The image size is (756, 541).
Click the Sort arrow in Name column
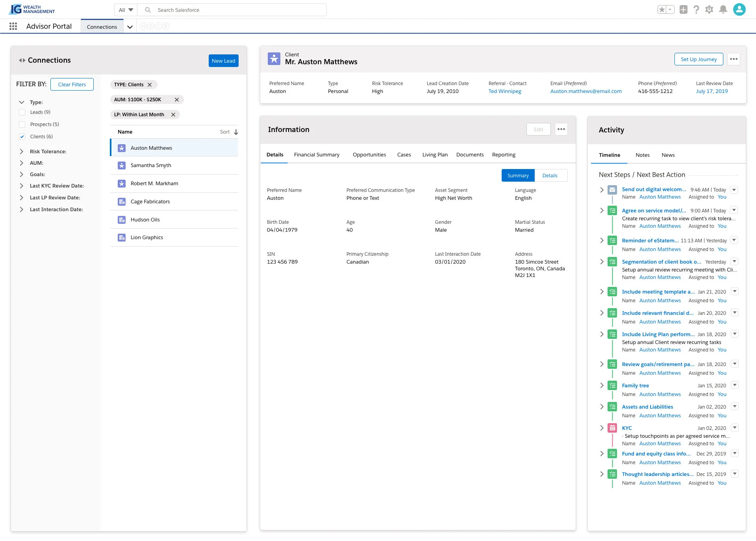236,132
